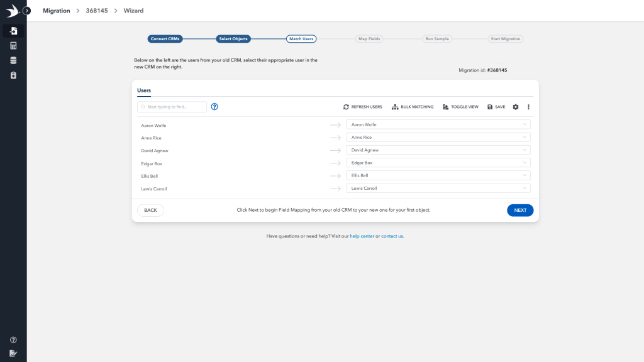Open the database stack icon in sidebar
644x362 pixels.
13,60
